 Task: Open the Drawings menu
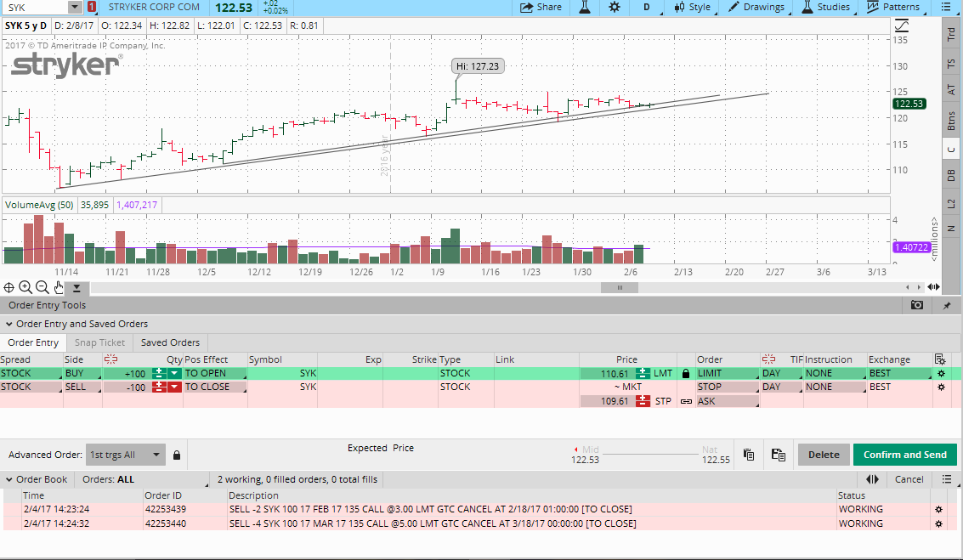[756, 8]
